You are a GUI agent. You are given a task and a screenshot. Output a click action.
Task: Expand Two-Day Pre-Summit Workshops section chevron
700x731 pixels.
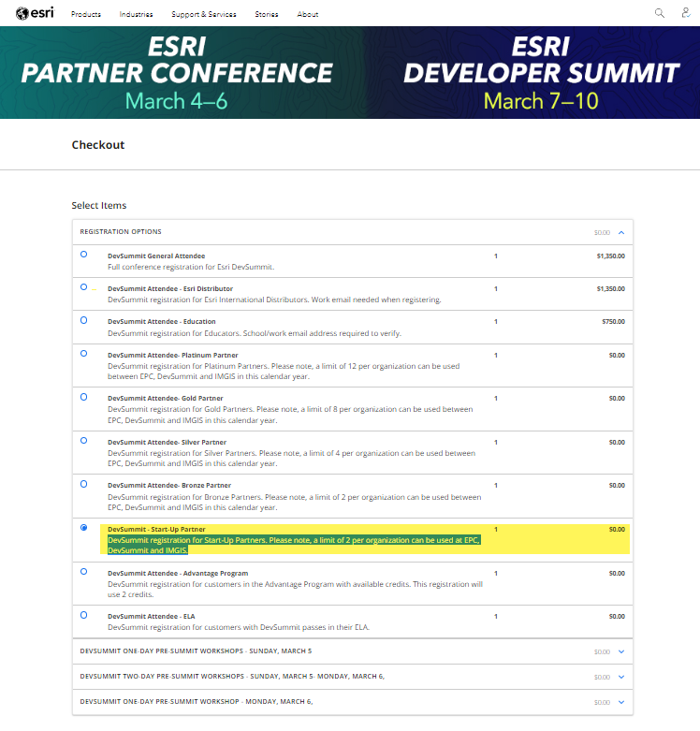[x=621, y=677]
